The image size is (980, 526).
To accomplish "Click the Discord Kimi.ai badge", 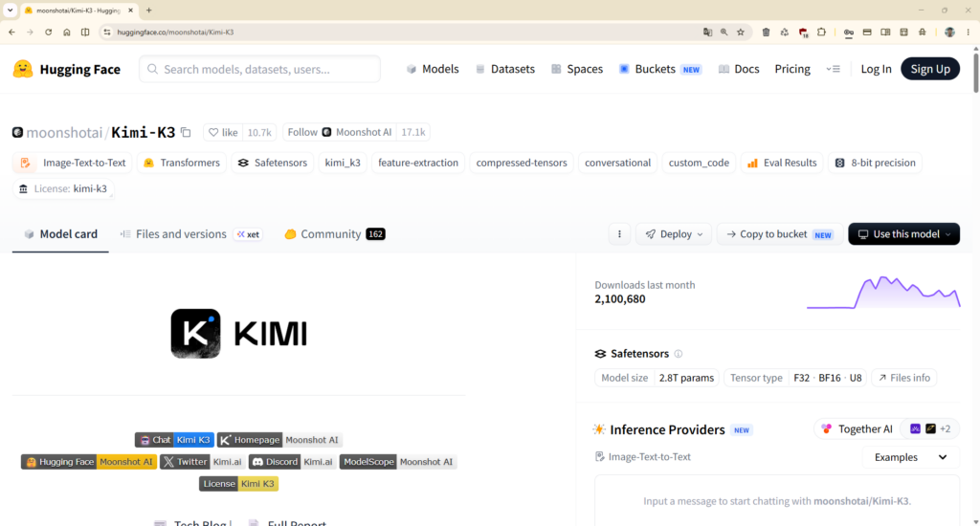I will point(293,462).
